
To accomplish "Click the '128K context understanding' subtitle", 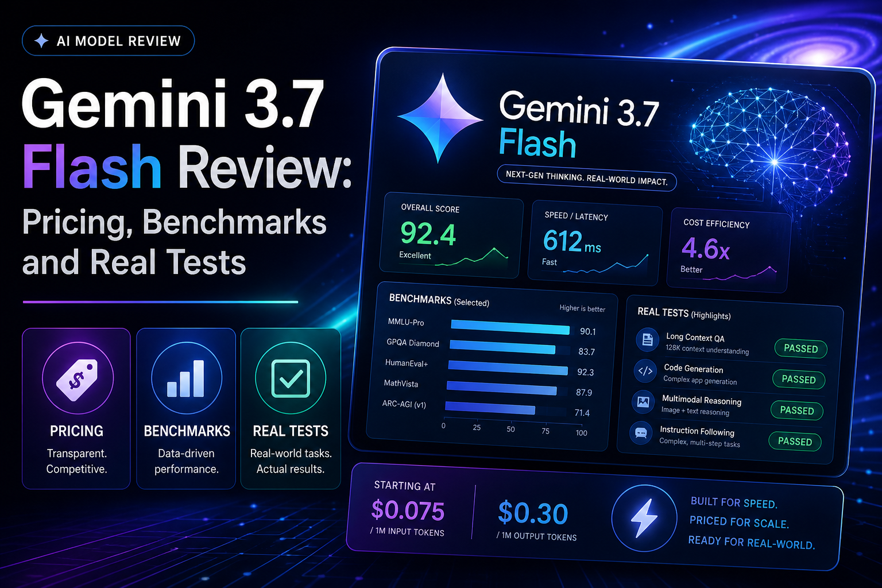I will pos(707,350).
